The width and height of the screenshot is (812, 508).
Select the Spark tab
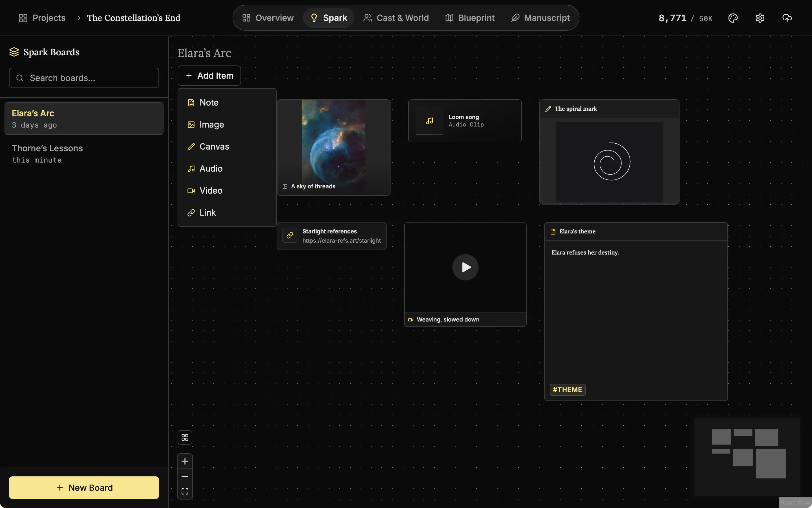pos(329,18)
